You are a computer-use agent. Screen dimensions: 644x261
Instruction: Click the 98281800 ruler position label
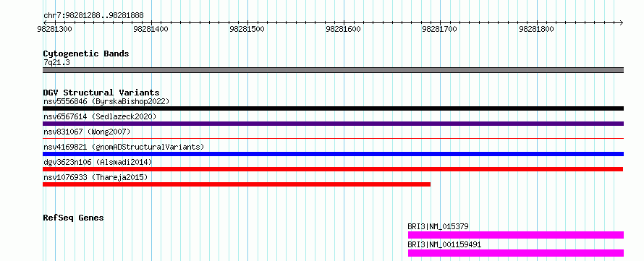(x=536, y=29)
